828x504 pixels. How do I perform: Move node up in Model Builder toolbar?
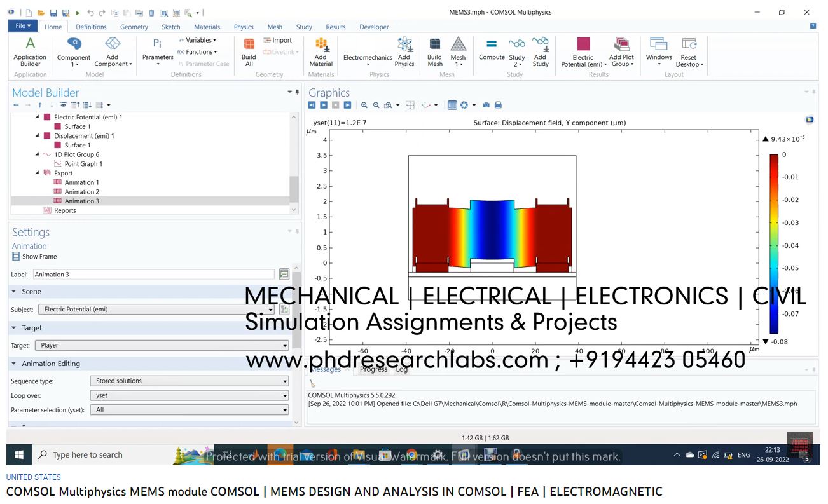(40, 105)
